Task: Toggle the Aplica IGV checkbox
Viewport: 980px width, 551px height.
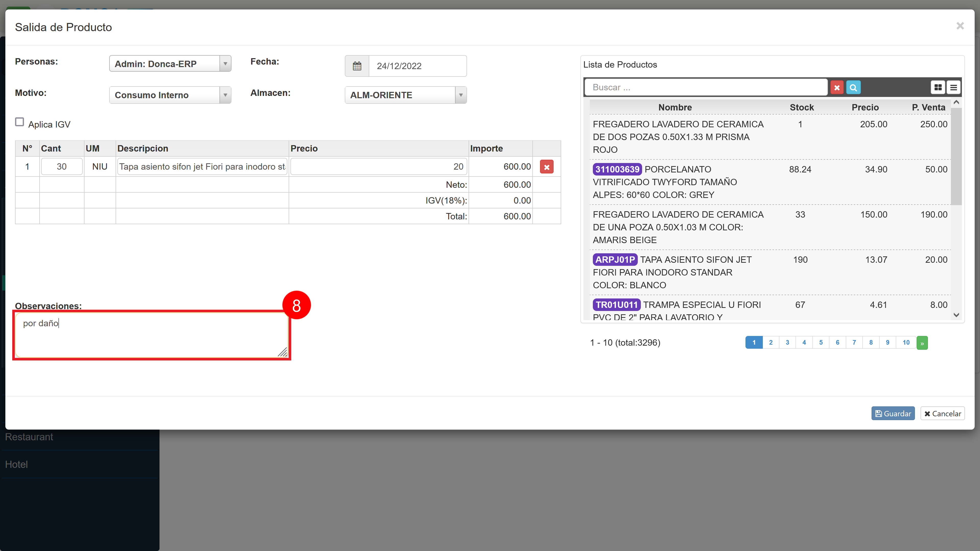Action: click(x=19, y=122)
